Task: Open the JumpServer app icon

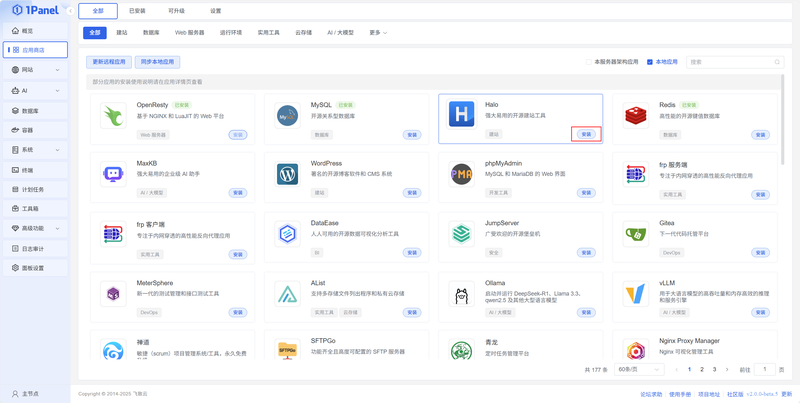Action: click(x=461, y=234)
